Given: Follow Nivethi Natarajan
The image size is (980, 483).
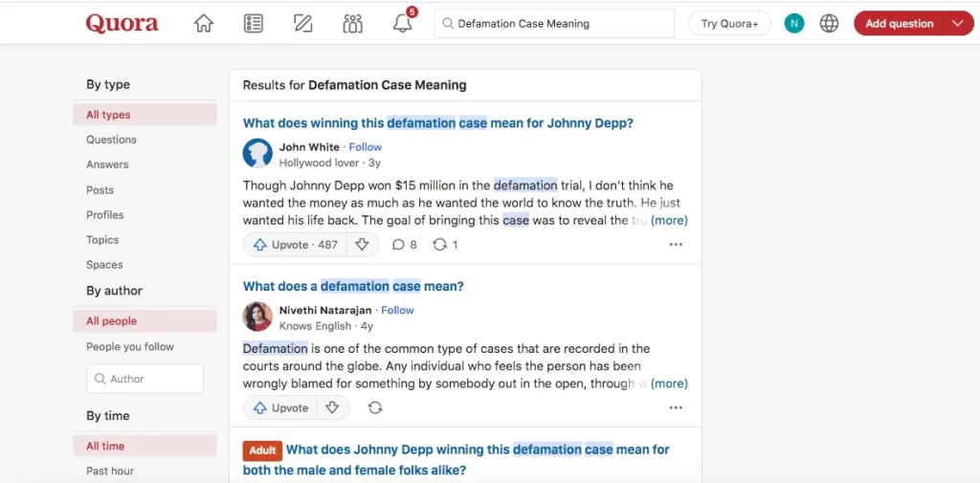Looking at the screenshot, I should 397,310.
